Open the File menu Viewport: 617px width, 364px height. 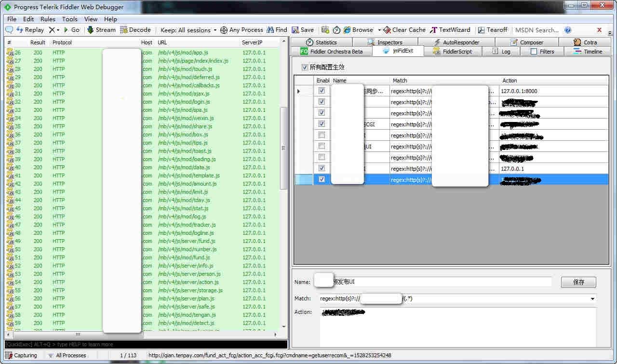click(12, 19)
